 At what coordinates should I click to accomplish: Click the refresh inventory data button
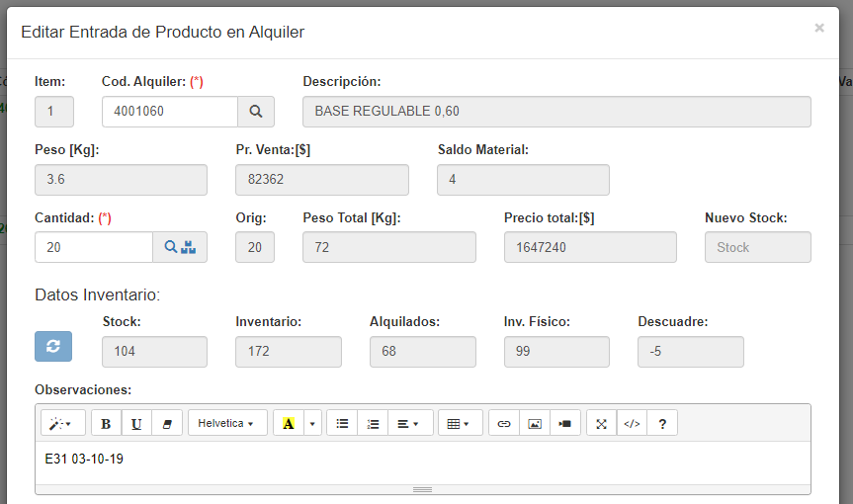click(53, 346)
